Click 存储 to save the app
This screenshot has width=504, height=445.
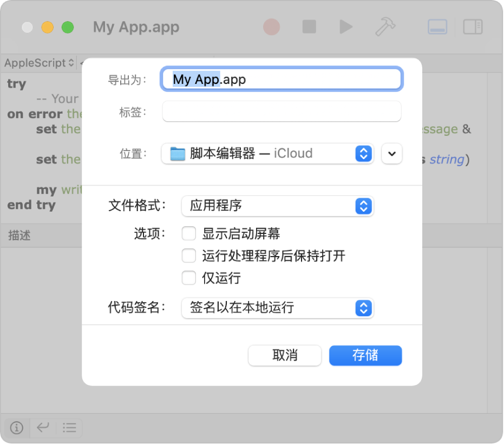pos(365,356)
